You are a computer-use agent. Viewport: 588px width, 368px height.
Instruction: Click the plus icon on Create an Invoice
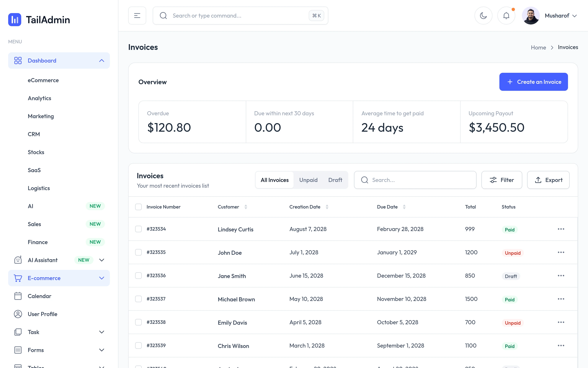(510, 82)
